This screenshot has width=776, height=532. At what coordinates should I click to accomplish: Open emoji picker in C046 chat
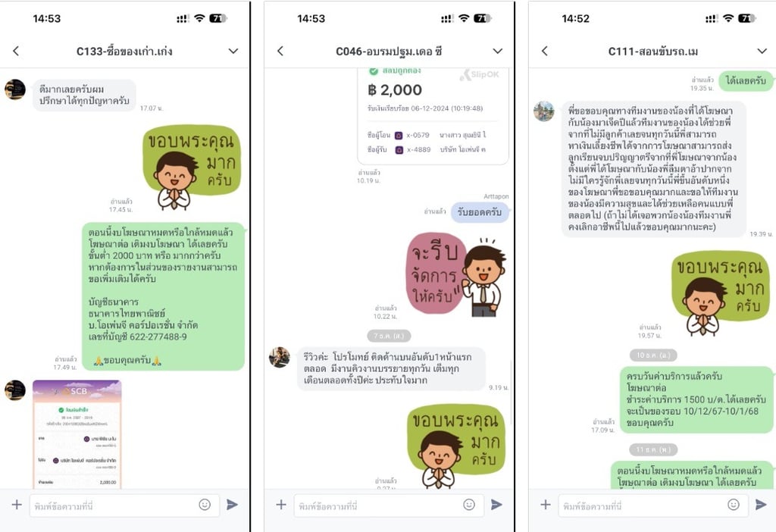coord(468,504)
